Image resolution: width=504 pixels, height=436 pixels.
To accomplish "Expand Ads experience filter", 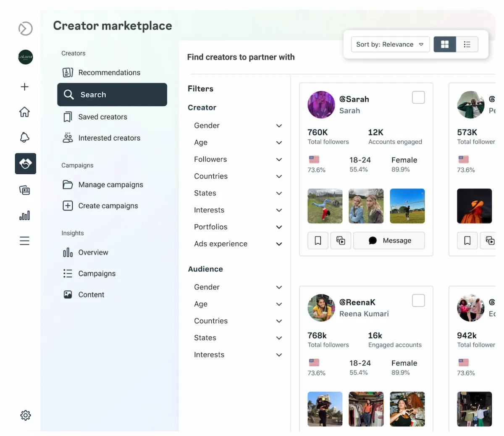I will (238, 244).
